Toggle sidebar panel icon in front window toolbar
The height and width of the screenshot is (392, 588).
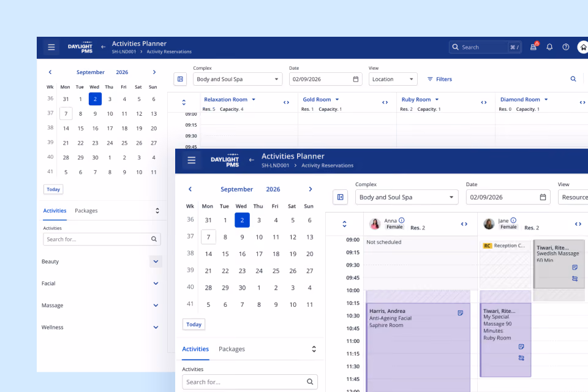click(x=340, y=197)
